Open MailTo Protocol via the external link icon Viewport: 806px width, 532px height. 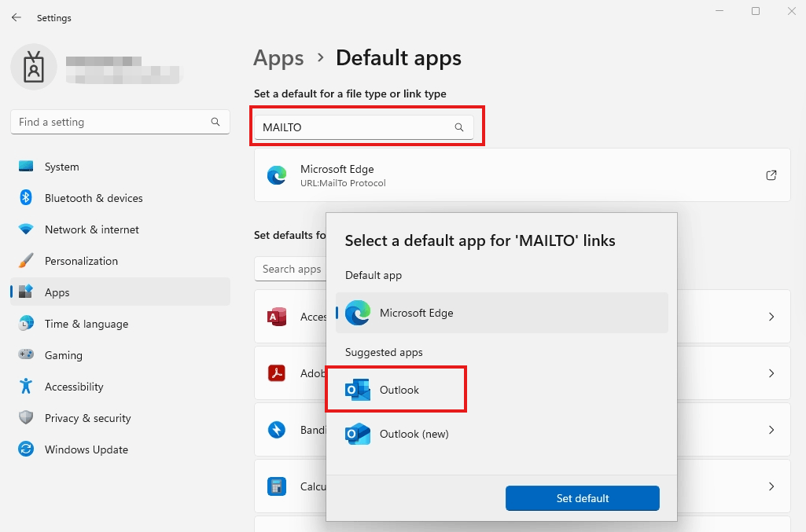click(x=771, y=174)
